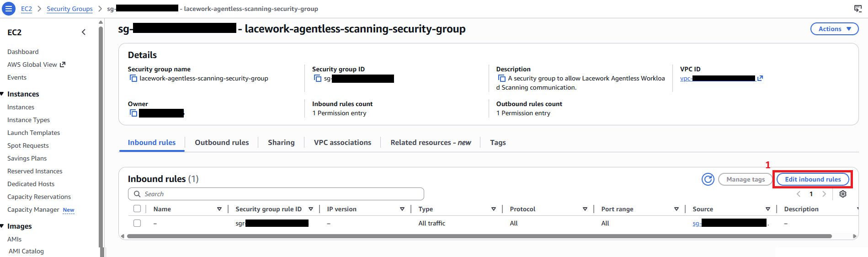Go to Security Groups breadcrumb link
Image resolution: width=868 pixels, height=257 pixels.
pos(69,9)
